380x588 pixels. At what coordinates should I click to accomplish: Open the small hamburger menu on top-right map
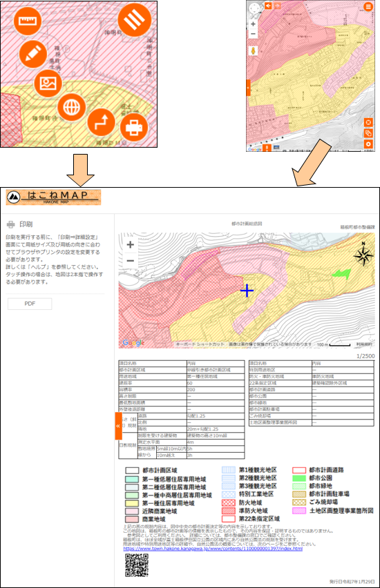pyautogui.click(x=368, y=6)
